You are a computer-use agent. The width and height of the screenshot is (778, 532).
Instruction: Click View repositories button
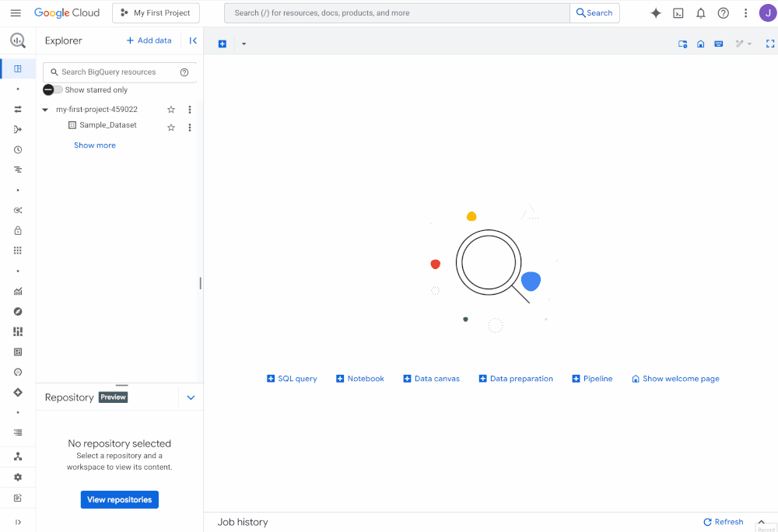[120, 500]
